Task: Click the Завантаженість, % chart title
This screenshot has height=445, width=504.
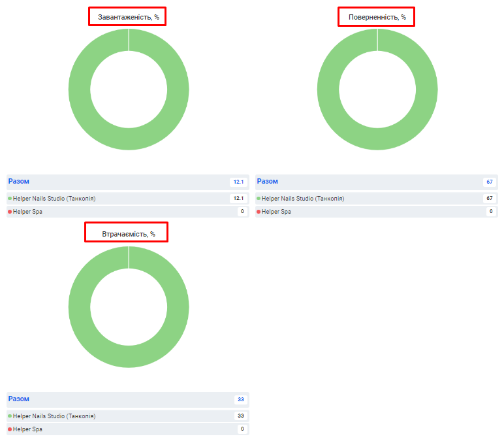Action: [x=128, y=17]
